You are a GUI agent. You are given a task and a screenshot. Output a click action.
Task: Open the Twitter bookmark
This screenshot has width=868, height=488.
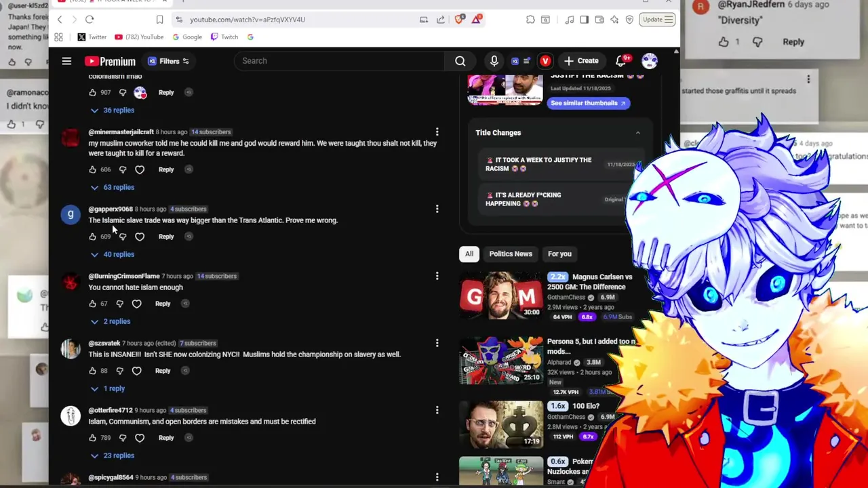(92, 37)
